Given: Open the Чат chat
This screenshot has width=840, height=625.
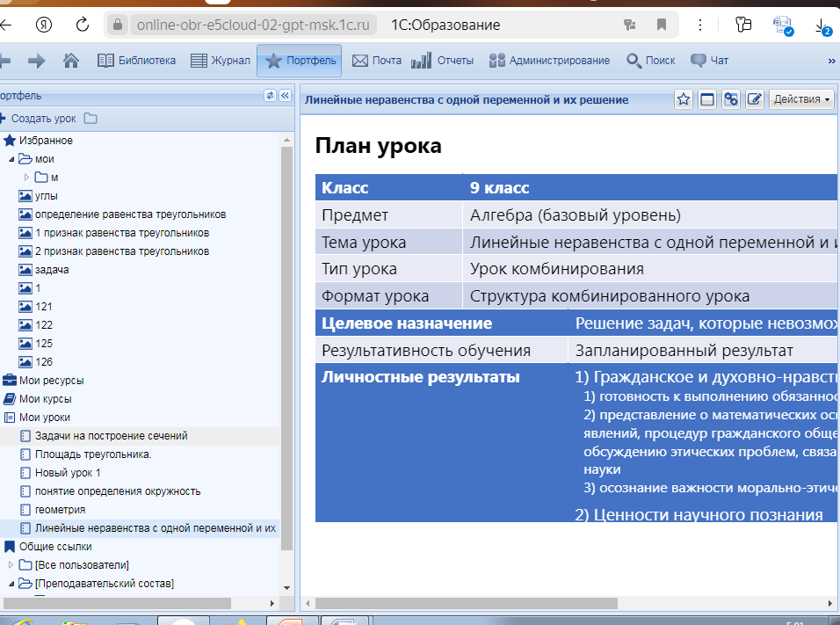Looking at the screenshot, I should [709, 61].
